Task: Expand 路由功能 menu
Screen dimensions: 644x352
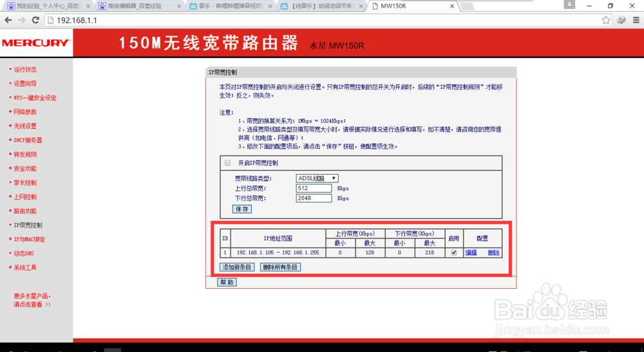Action: click(x=25, y=211)
